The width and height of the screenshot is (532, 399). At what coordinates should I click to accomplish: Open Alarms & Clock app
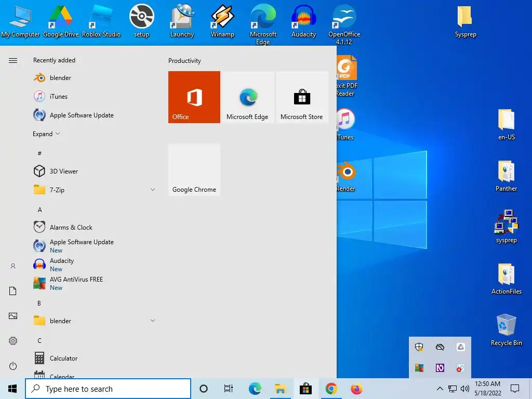[94, 227]
